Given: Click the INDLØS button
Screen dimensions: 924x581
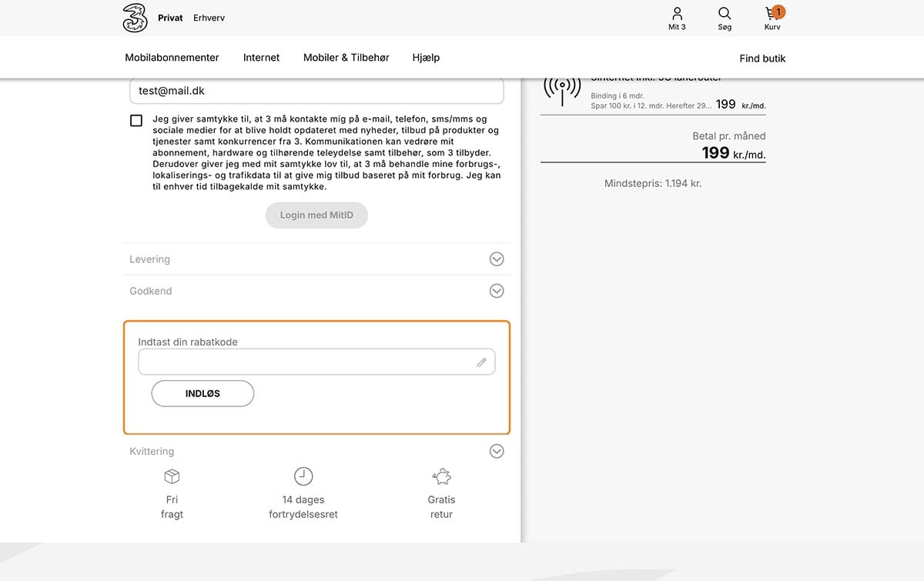Looking at the screenshot, I should tap(203, 393).
